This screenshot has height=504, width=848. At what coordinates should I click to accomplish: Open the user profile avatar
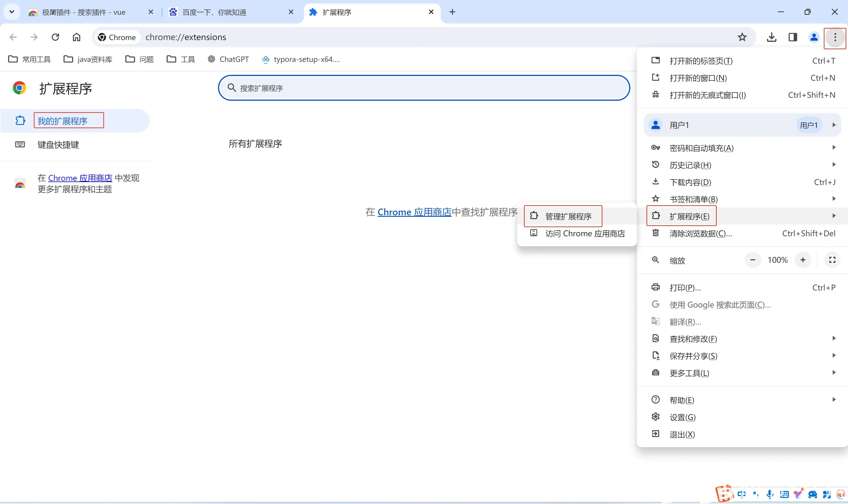814,37
